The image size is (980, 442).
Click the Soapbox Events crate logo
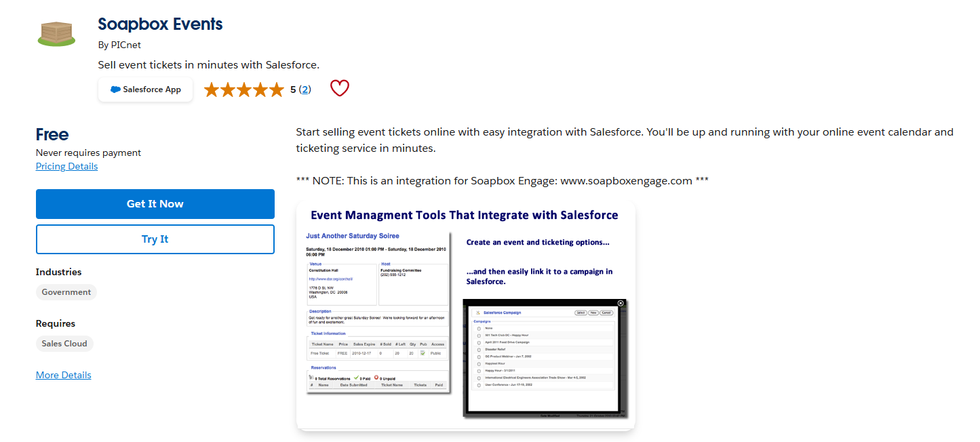tap(56, 33)
